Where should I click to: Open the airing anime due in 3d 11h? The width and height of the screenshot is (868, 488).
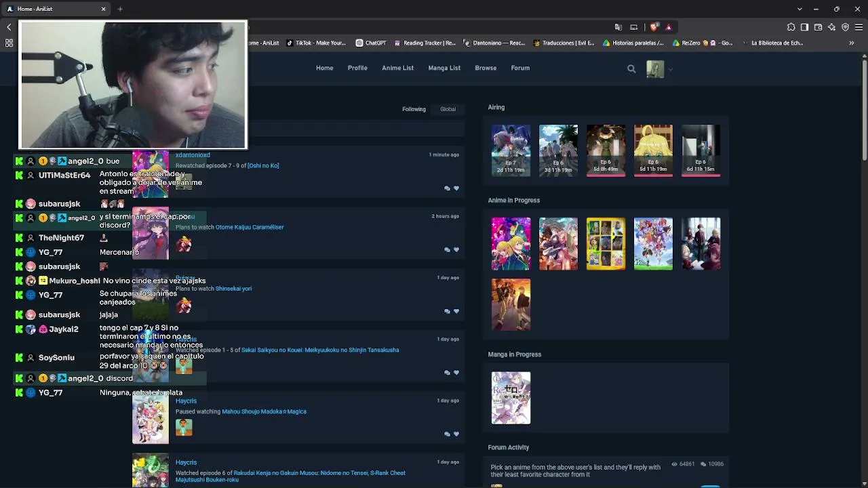(x=558, y=150)
